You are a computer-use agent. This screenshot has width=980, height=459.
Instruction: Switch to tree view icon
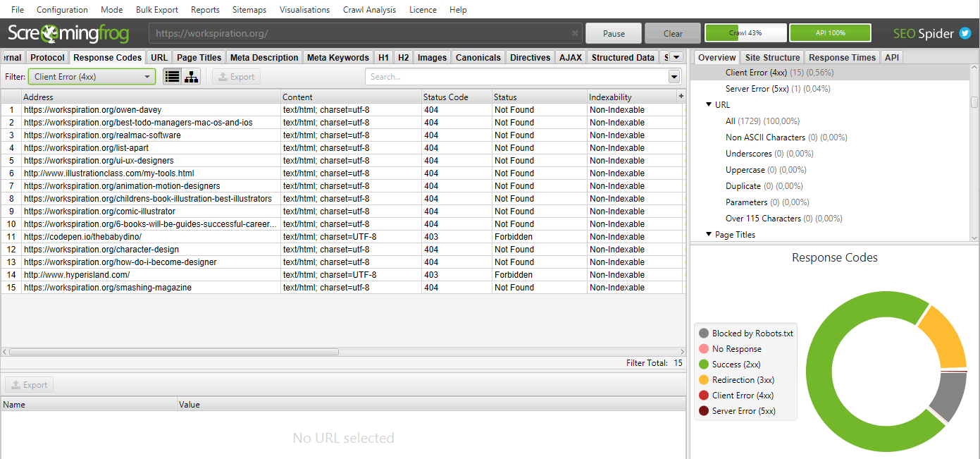click(191, 77)
